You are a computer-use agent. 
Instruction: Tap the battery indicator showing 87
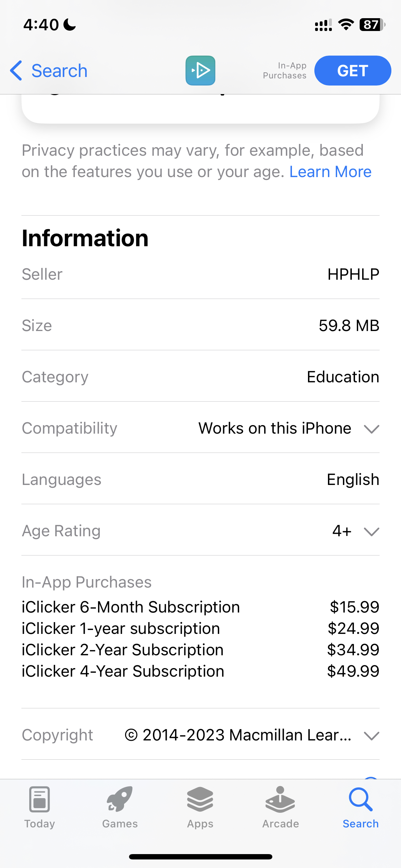pos(372,25)
